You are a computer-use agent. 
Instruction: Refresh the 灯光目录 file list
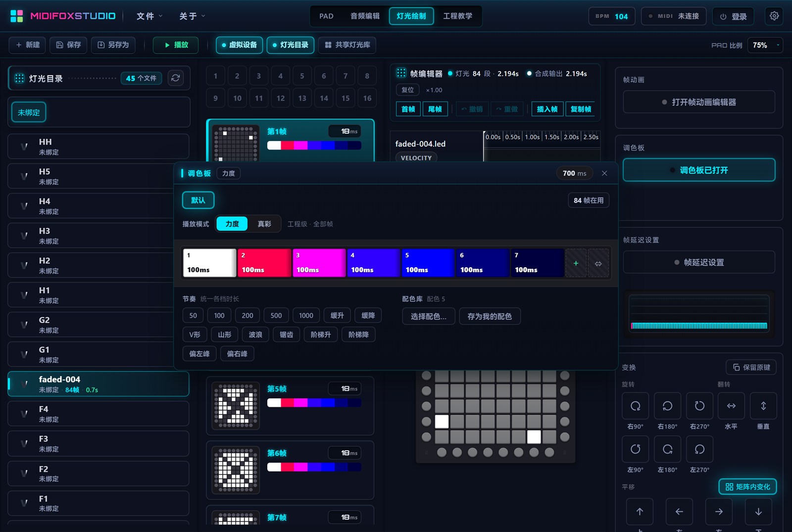[x=176, y=78]
